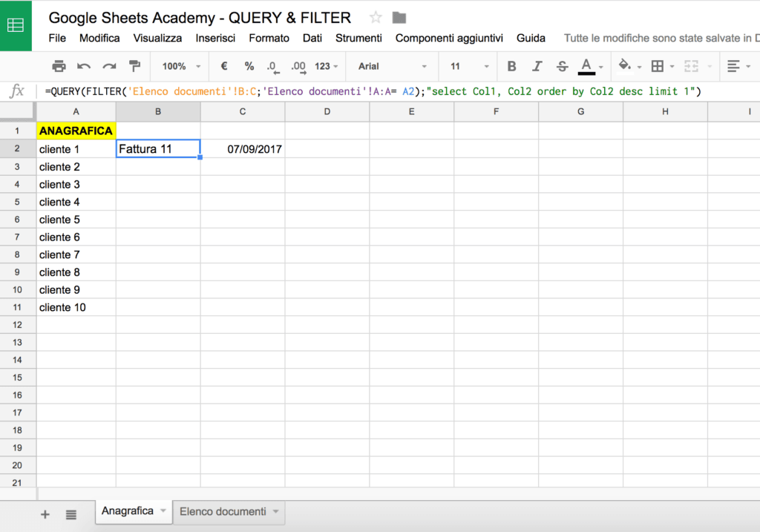
Task: Undo the last action
Action: pos(84,66)
